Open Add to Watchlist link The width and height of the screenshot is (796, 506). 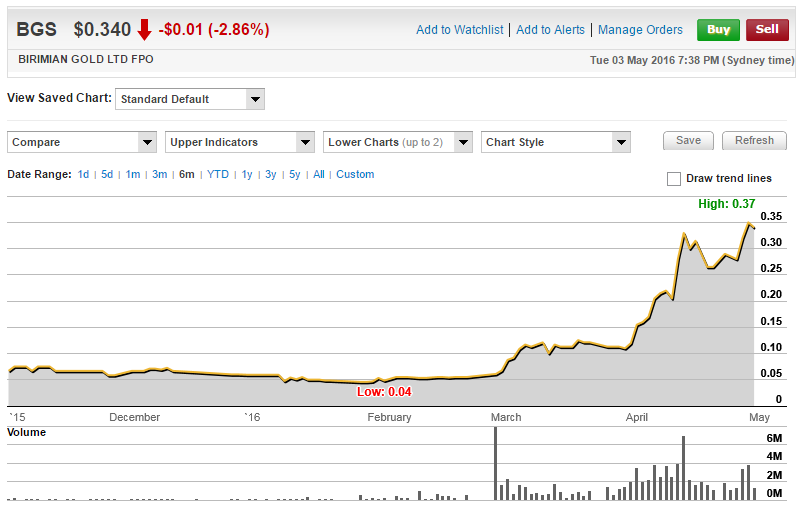click(x=461, y=30)
